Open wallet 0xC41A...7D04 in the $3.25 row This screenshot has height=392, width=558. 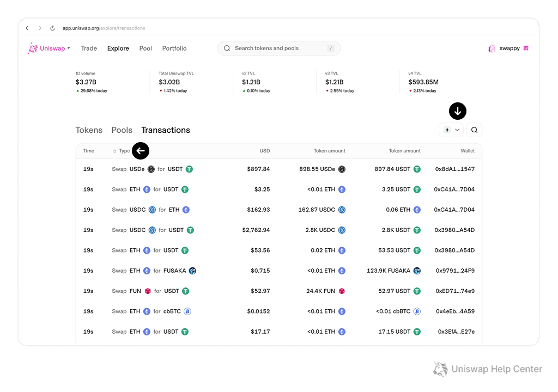click(454, 189)
